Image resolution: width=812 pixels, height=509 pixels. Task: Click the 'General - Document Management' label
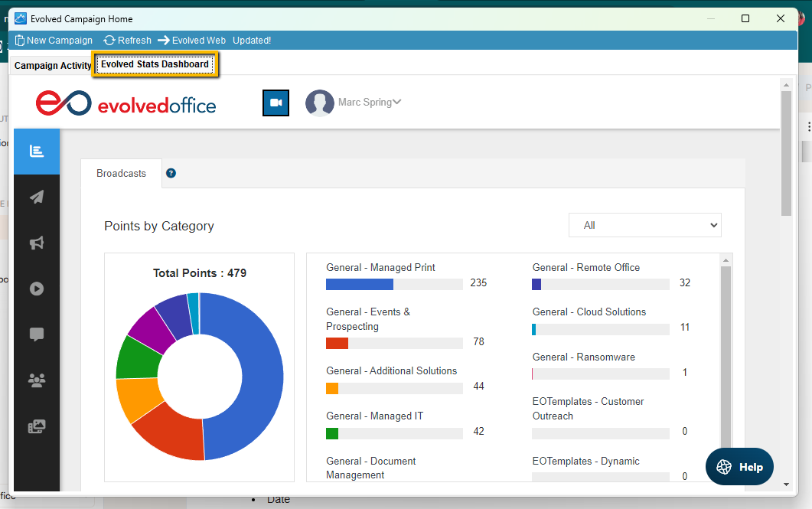(370, 468)
